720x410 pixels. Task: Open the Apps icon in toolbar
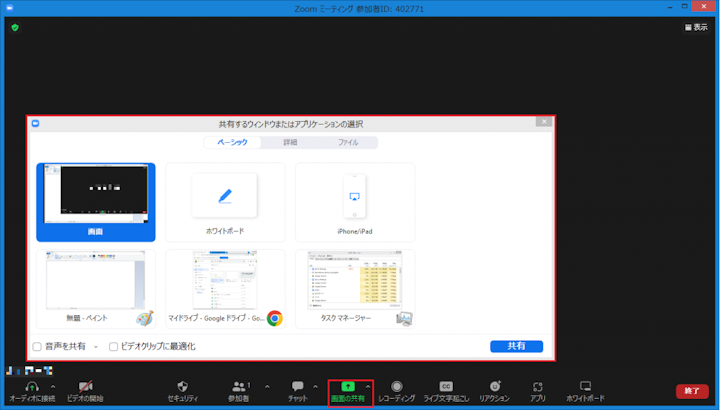pos(538,386)
